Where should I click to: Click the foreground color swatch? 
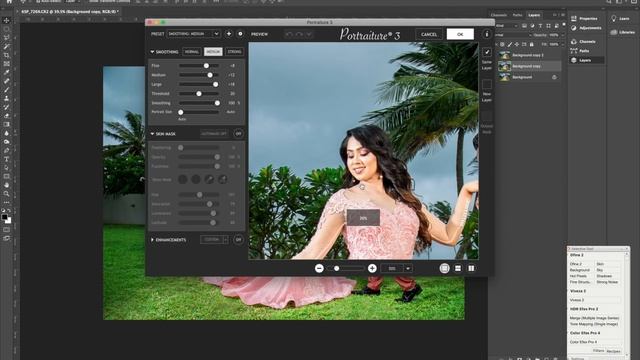[x=4, y=217]
